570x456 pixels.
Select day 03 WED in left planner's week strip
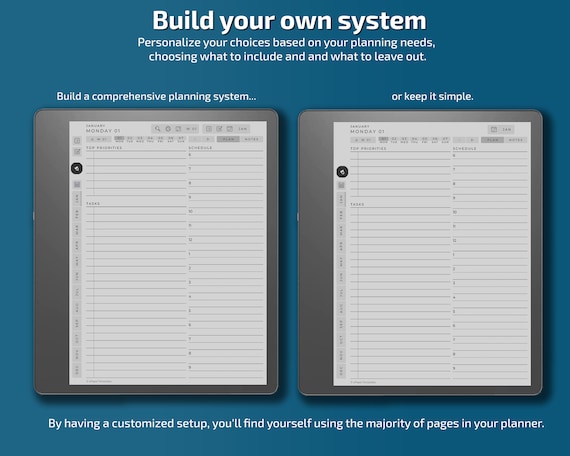(140, 139)
